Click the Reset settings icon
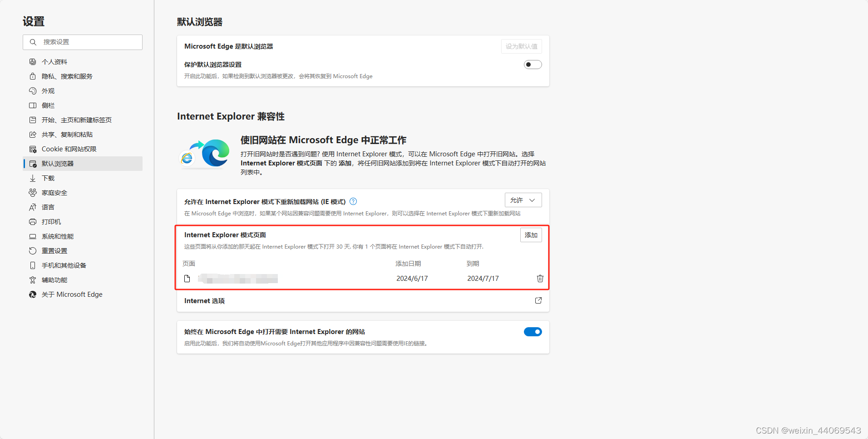This screenshot has height=439, width=868. (33, 251)
